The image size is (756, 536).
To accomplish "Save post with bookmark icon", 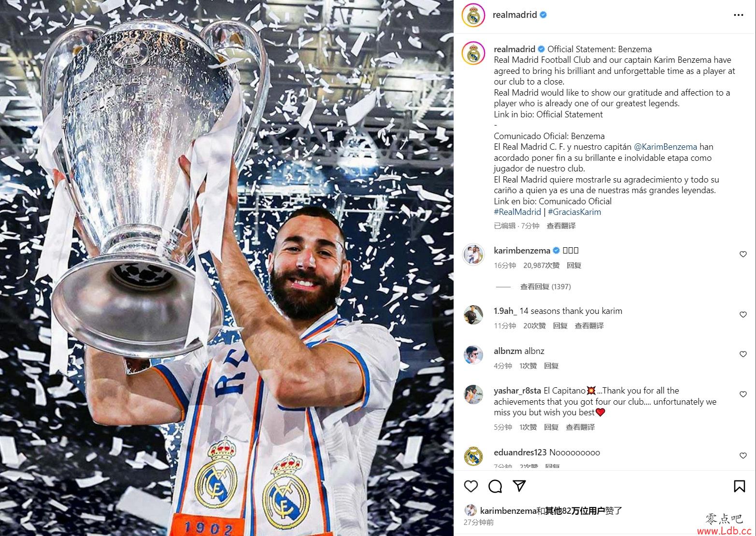I will 739,486.
